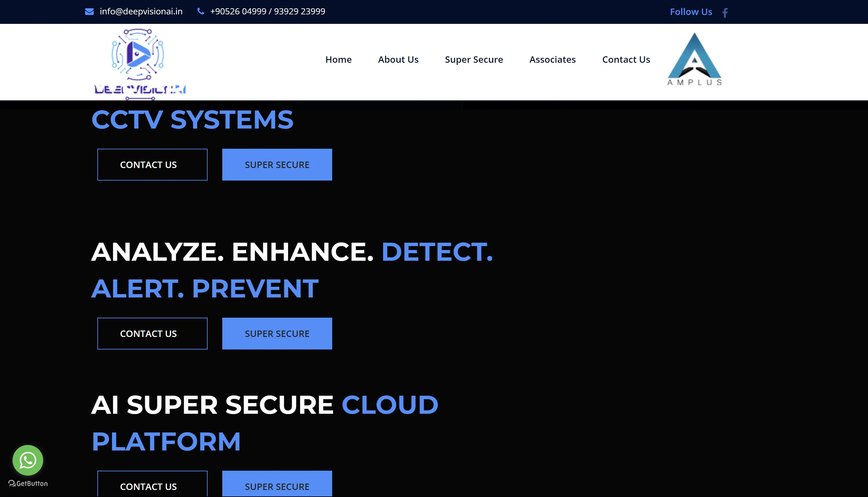This screenshot has width=868, height=497.
Task: Click the phone number link in header
Action: pyautogui.click(x=267, y=11)
